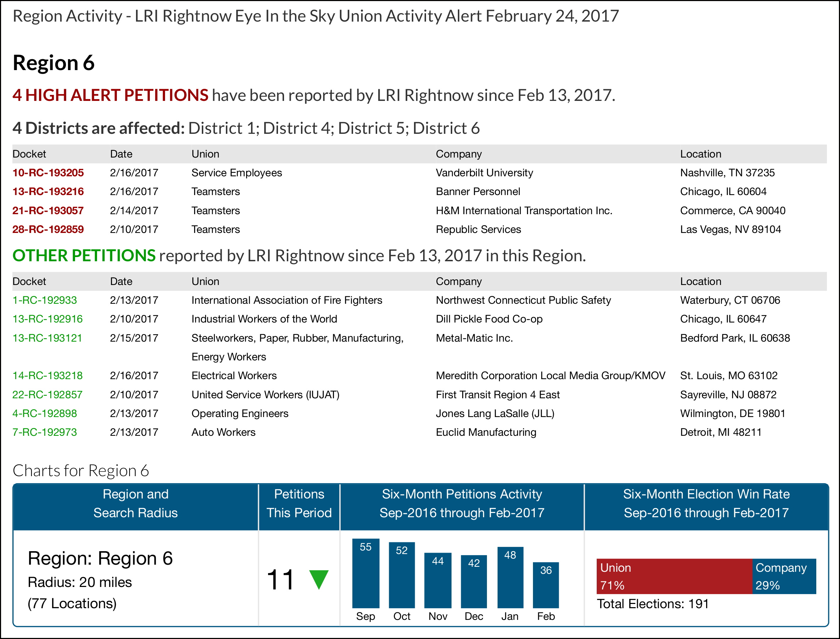Click 'Vanderbilt University' company cell
The height and width of the screenshot is (639, 840).
pos(484,173)
